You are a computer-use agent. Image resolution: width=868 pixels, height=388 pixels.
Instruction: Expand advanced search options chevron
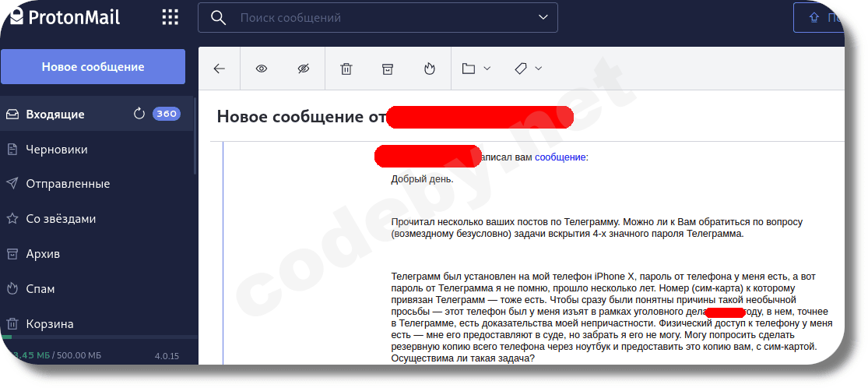tap(543, 18)
